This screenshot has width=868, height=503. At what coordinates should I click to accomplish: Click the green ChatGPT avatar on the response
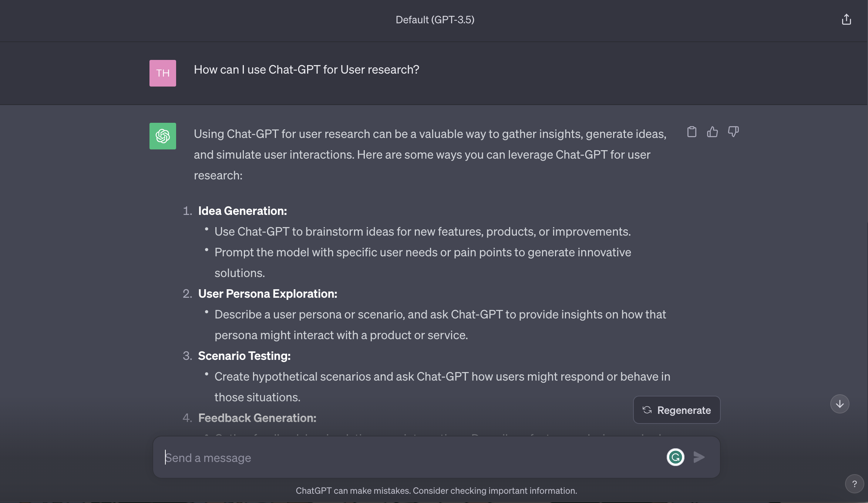point(162,136)
